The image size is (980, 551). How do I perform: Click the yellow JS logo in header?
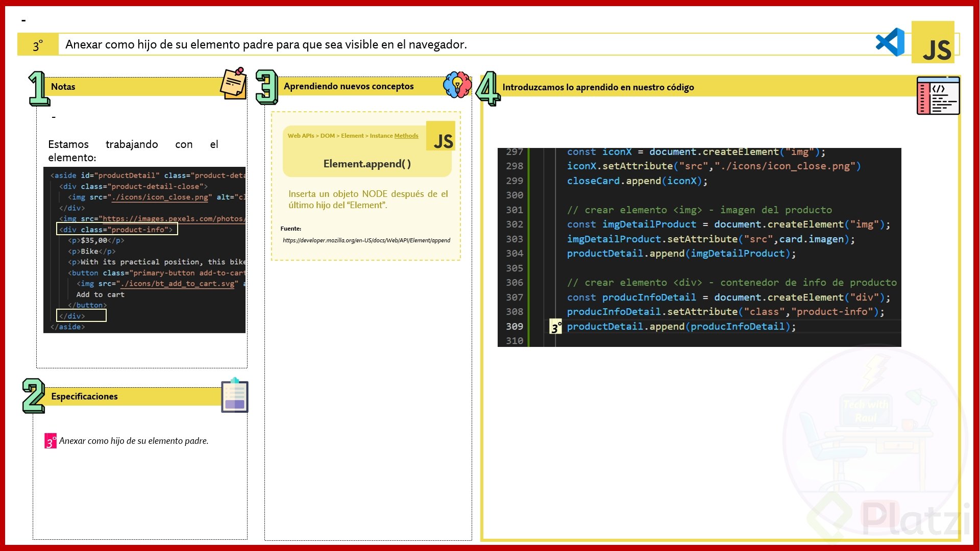(933, 43)
